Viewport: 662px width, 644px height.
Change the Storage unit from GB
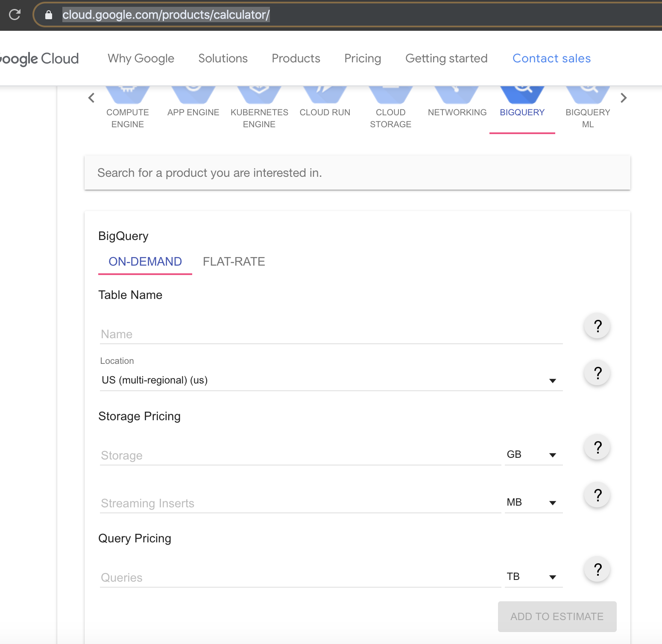tap(533, 454)
